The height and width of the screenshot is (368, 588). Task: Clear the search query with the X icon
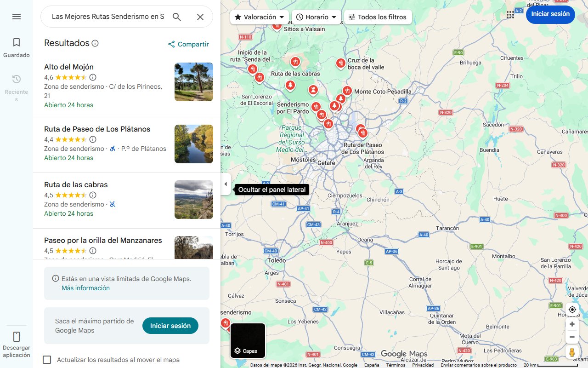click(200, 17)
